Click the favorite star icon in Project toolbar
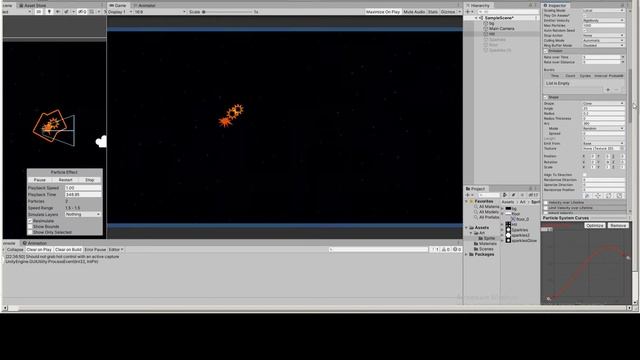Viewport: 640px width, 360px height. pos(522,195)
